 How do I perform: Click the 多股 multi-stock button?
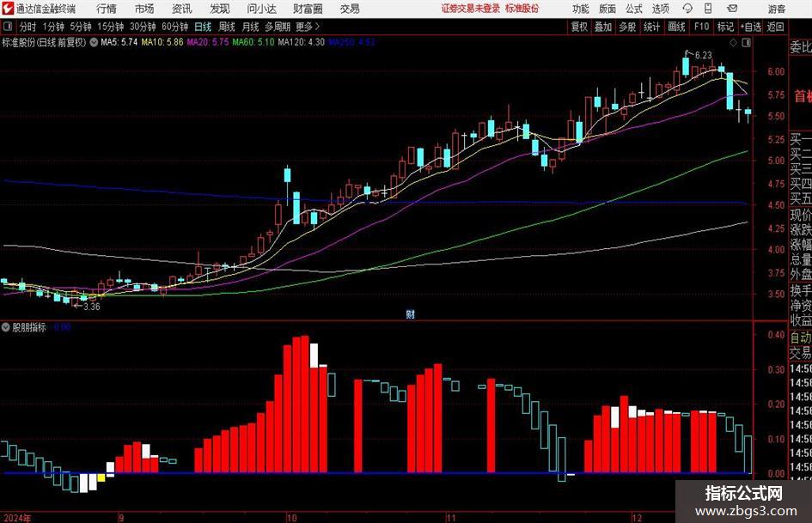(x=627, y=27)
